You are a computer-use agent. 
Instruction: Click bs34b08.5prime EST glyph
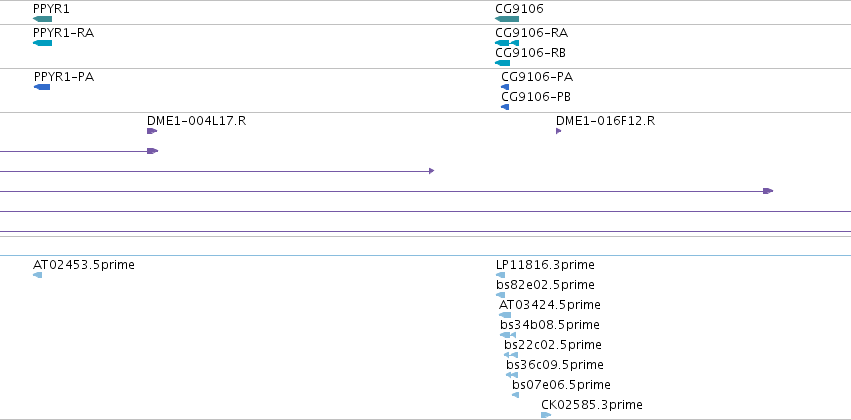pos(508,335)
